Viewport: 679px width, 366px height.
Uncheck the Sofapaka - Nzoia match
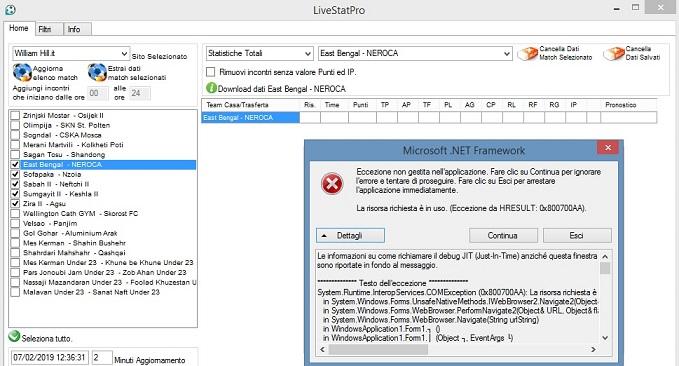pos(15,174)
